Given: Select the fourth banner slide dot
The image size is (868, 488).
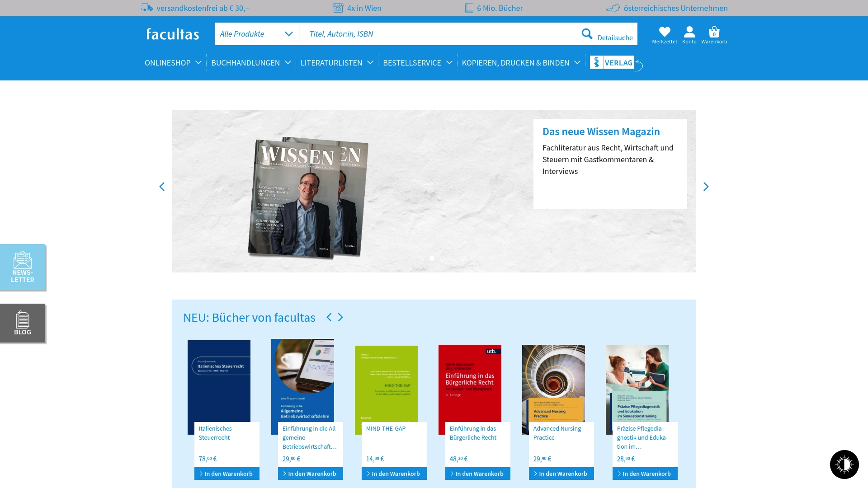Looking at the screenshot, I should click(x=453, y=258).
